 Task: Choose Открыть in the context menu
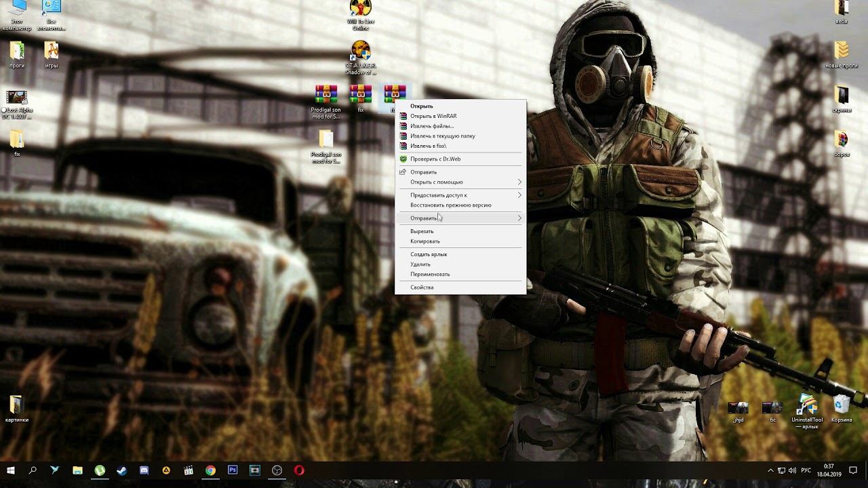[x=460, y=106]
